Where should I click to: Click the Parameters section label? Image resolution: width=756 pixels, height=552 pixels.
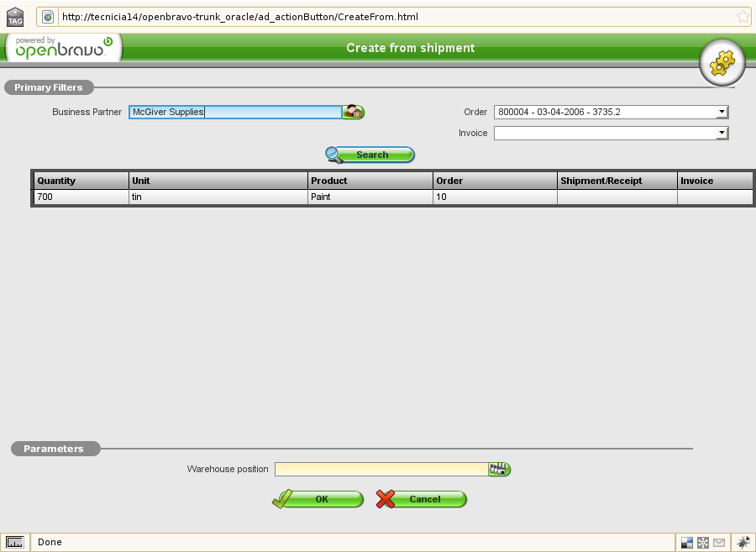(x=54, y=449)
